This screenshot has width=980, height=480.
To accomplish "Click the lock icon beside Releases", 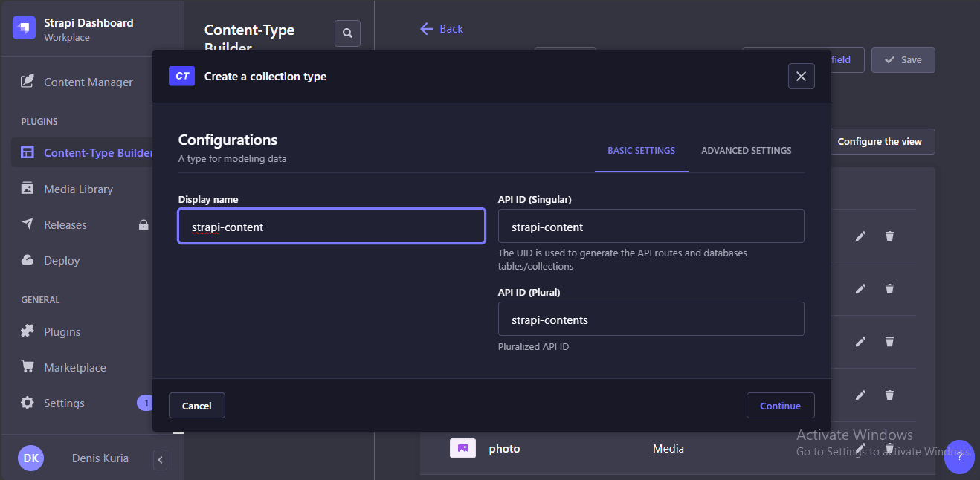I will point(144,225).
